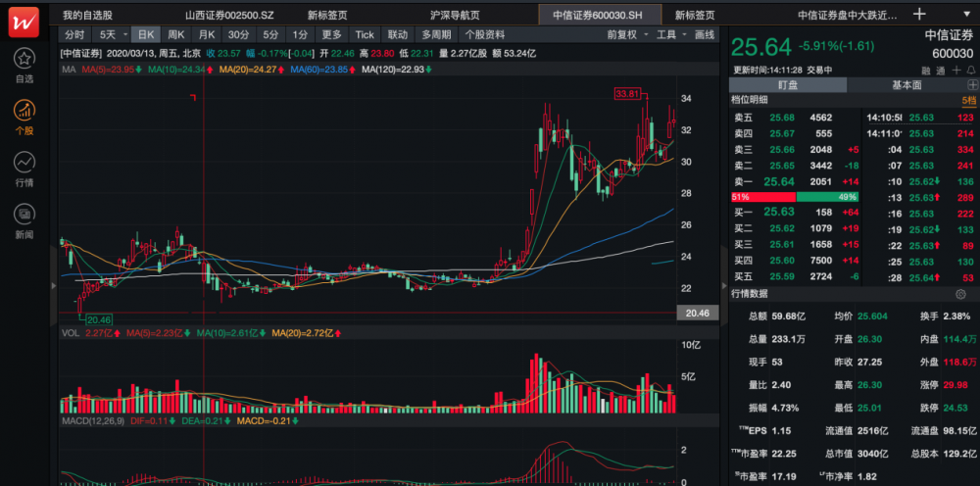Click the :28 tick row at 25.64
Screen dimensions: 980x486
pos(921,277)
